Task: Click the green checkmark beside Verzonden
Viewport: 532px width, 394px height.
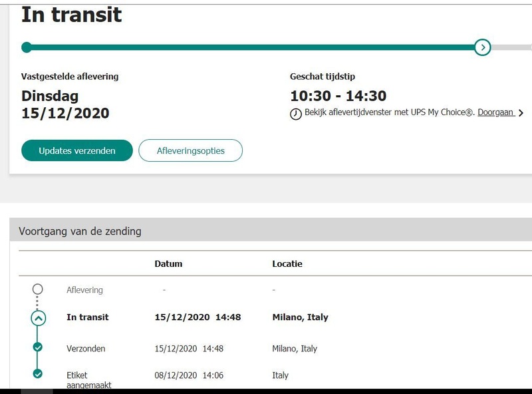Action: (37, 347)
